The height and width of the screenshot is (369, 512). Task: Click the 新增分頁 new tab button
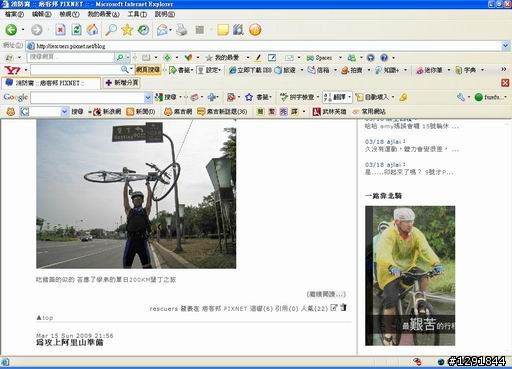coord(122,83)
